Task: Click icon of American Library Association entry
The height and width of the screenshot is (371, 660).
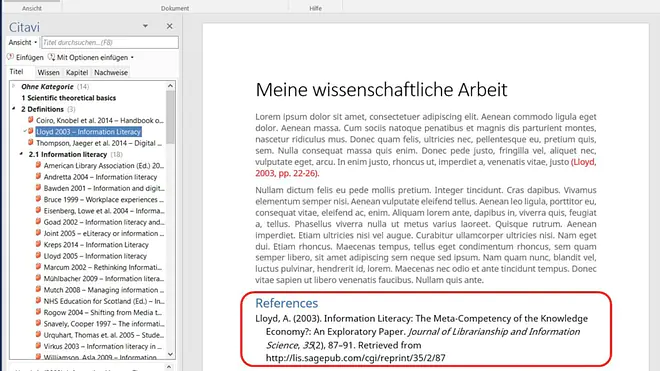Action: pos(38,165)
